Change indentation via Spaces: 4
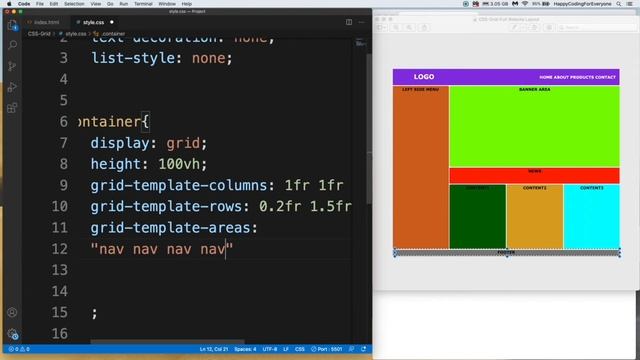The image size is (640, 360). point(245,349)
